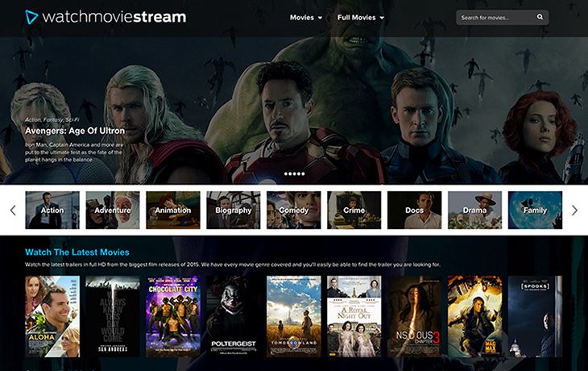
Task: Focus the Search for movies field
Action: pyautogui.click(x=502, y=17)
